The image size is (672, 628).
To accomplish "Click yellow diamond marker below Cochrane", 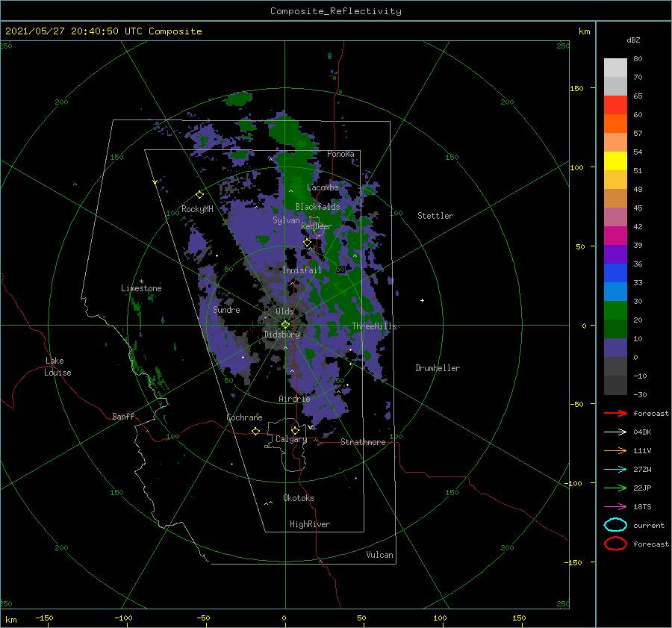I will click(255, 431).
